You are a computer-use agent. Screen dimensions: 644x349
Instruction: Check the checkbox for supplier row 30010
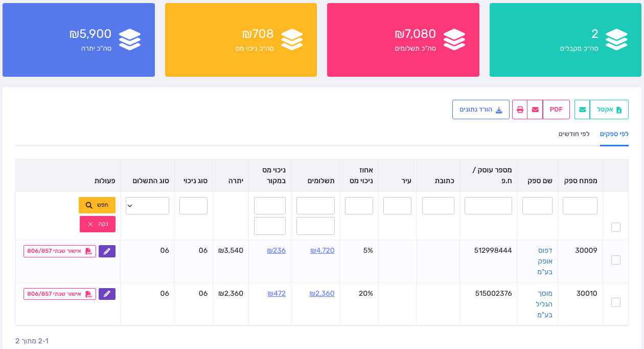[616, 302]
